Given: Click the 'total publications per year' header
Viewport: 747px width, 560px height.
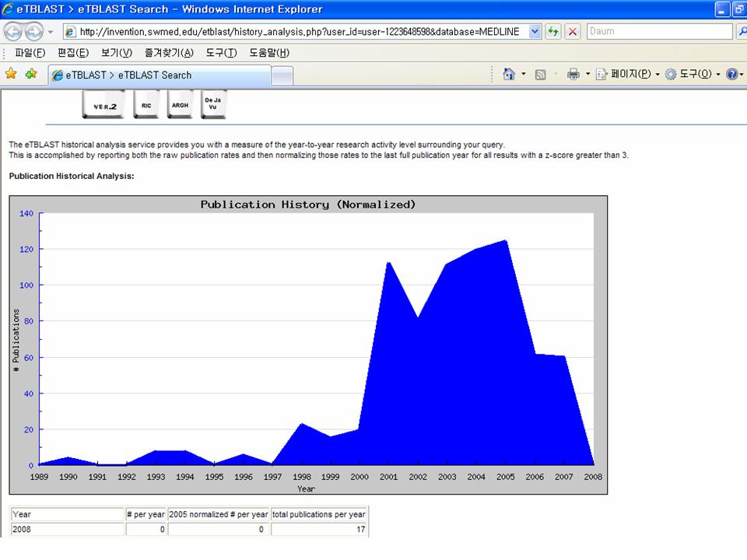Looking at the screenshot, I should (x=319, y=514).
